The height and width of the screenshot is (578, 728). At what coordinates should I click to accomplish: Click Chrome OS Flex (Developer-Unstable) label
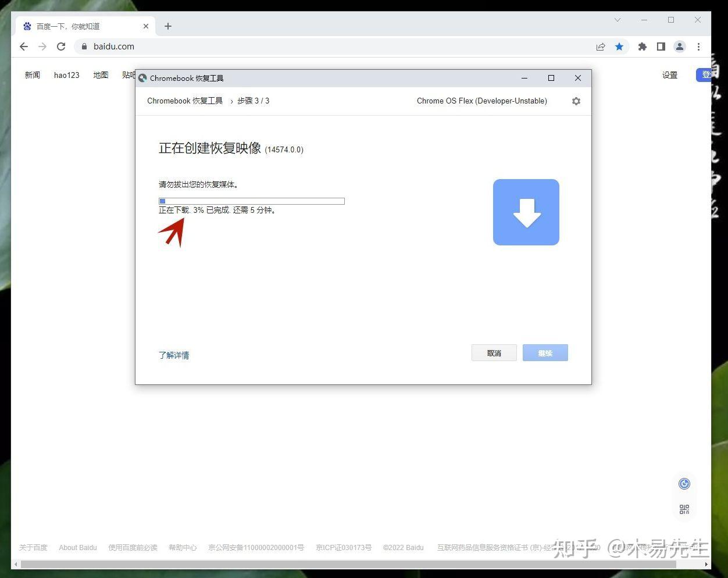point(482,101)
